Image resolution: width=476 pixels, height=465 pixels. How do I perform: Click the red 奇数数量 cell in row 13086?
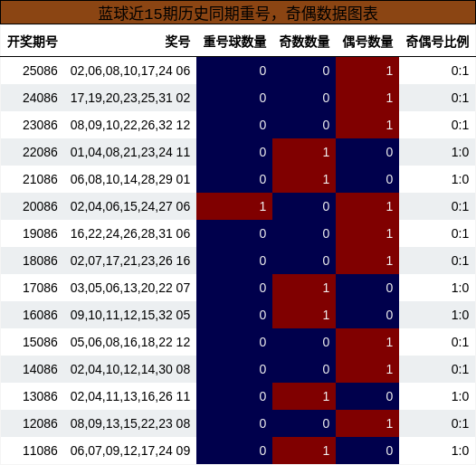point(304,396)
